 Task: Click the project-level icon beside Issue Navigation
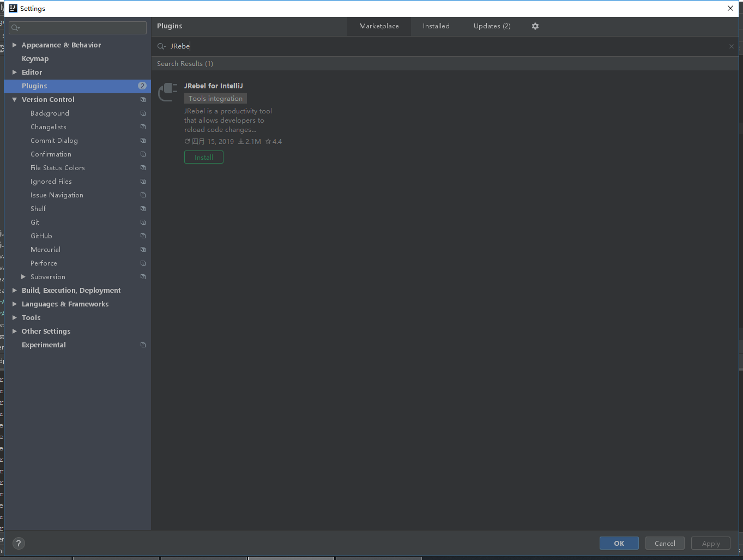pos(143,195)
